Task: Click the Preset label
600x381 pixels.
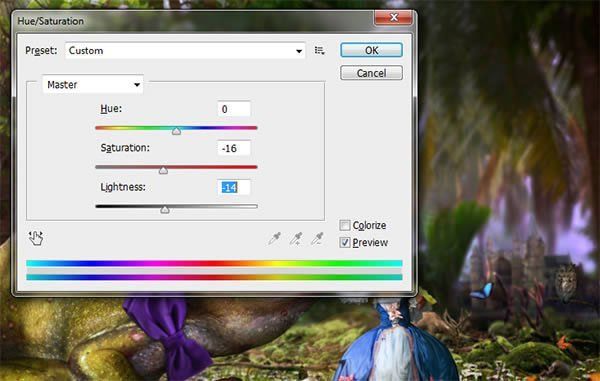Action: 41,50
